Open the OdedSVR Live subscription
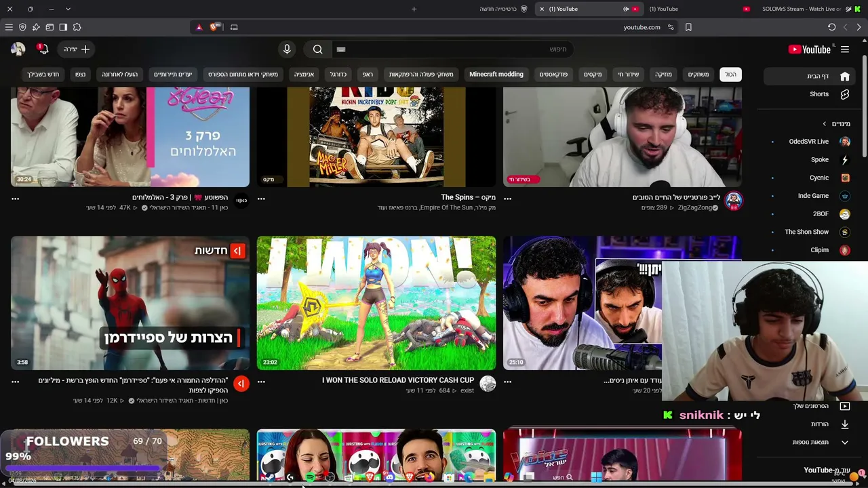The width and height of the screenshot is (868, 488). tap(811, 142)
